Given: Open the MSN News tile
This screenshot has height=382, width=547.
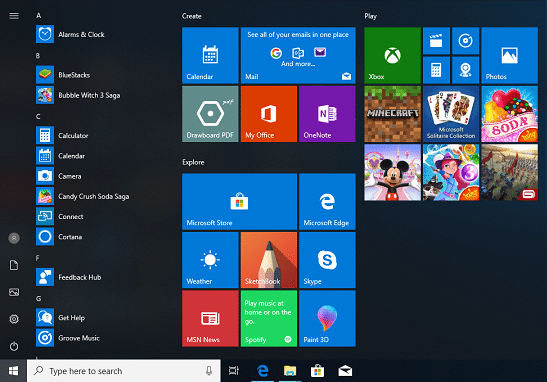Looking at the screenshot, I should click(x=210, y=319).
